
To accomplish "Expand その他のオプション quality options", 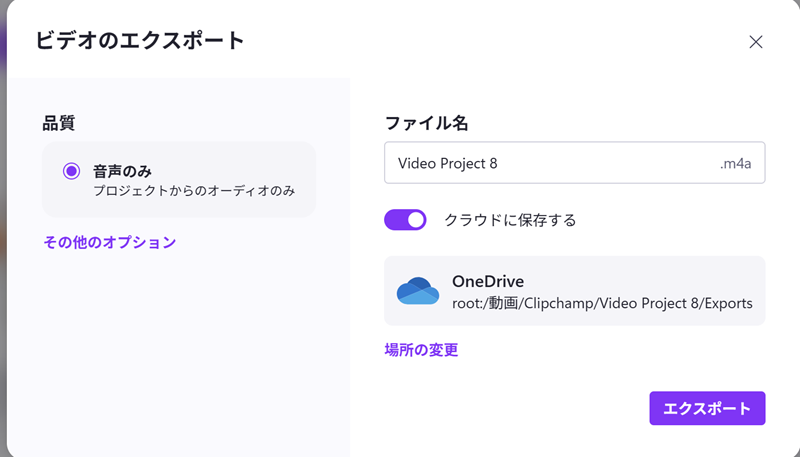I will coord(109,242).
